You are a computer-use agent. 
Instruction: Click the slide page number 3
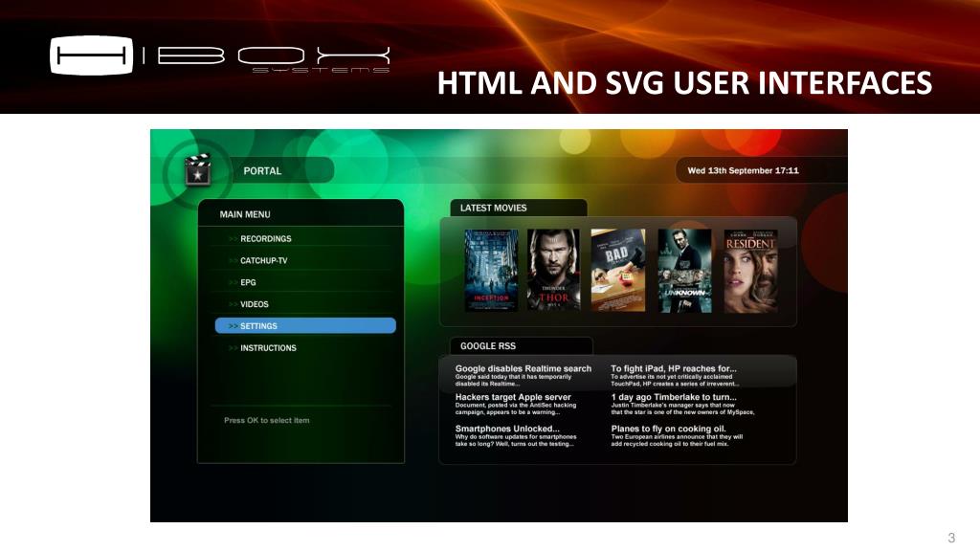pos(951,538)
